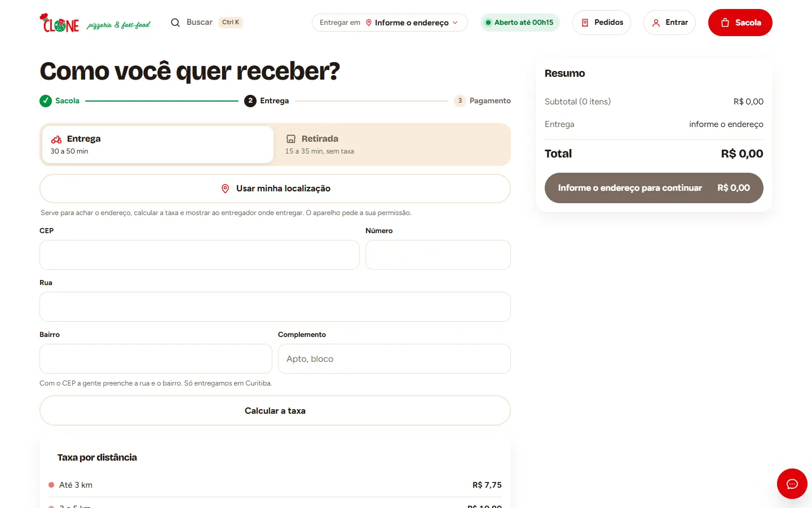Click the Aberto até 00h15 status badge

tap(520, 23)
